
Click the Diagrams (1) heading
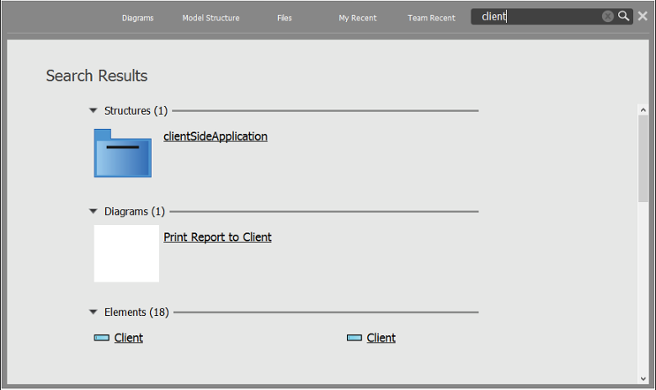(134, 211)
